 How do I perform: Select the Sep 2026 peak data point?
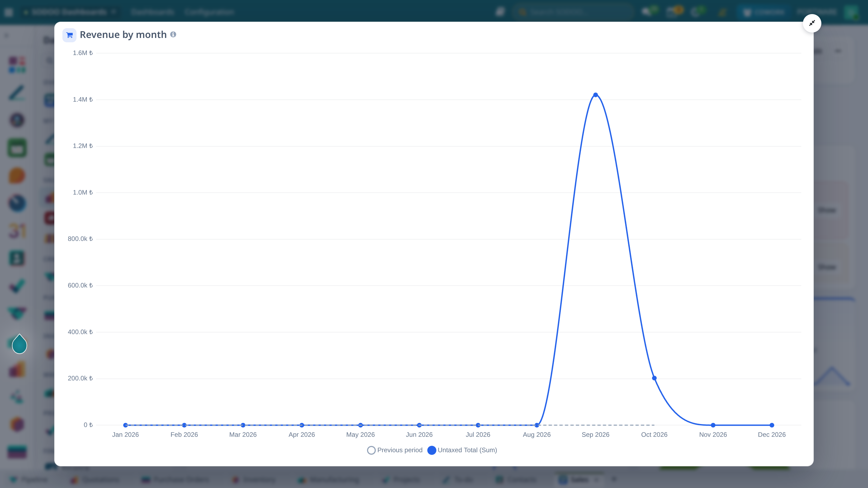pyautogui.click(x=595, y=95)
